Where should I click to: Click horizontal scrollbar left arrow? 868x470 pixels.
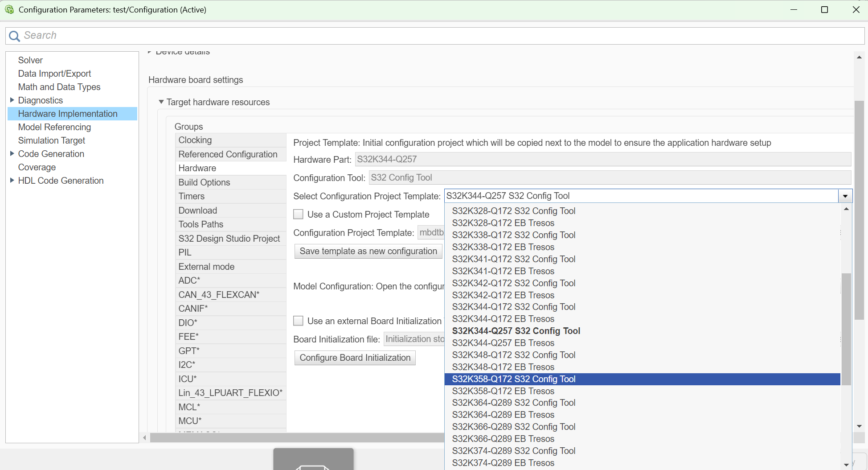145,438
